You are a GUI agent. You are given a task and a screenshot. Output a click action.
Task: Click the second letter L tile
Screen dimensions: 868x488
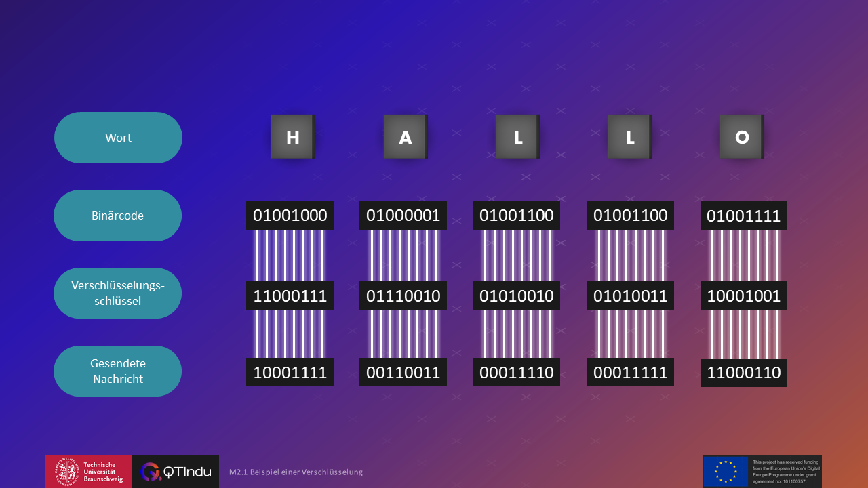click(x=629, y=137)
